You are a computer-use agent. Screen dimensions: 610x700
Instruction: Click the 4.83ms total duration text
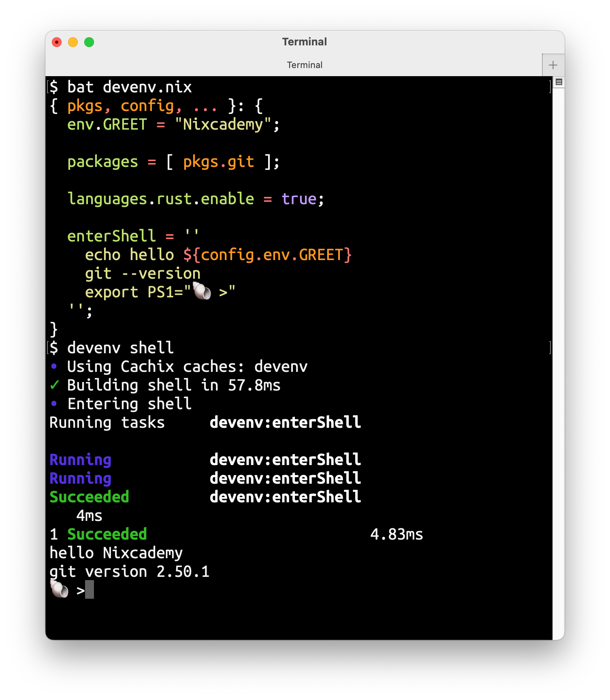(397, 534)
